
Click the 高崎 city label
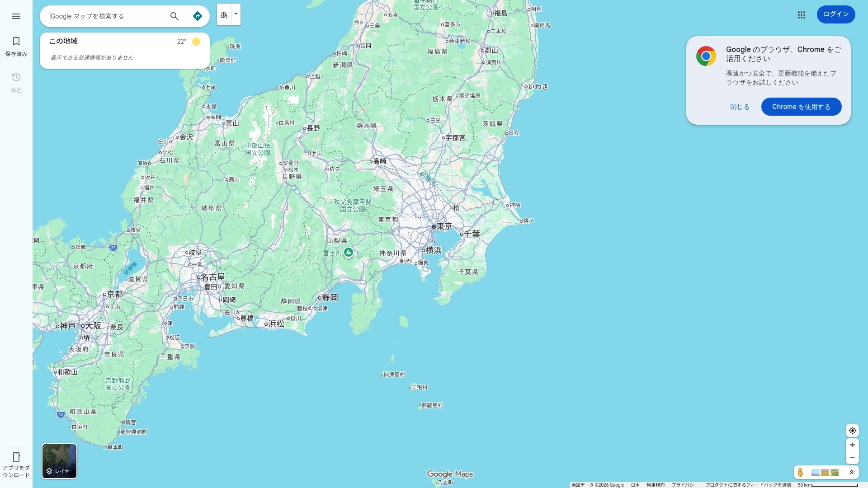pyautogui.click(x=380, y=161)
